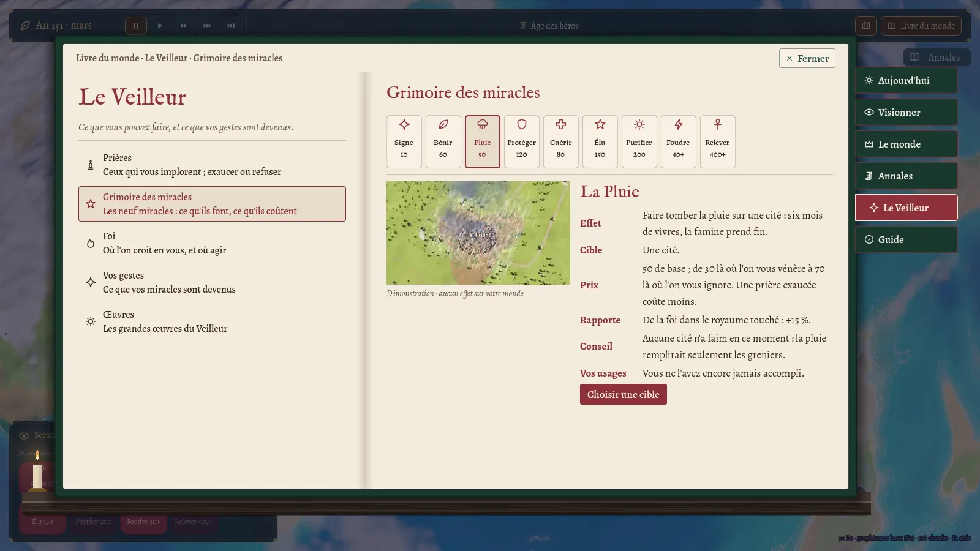Screen dimensions: 980x551
Task: Click the Élu 150 button in bottom bar
Action: pos(43,522)
